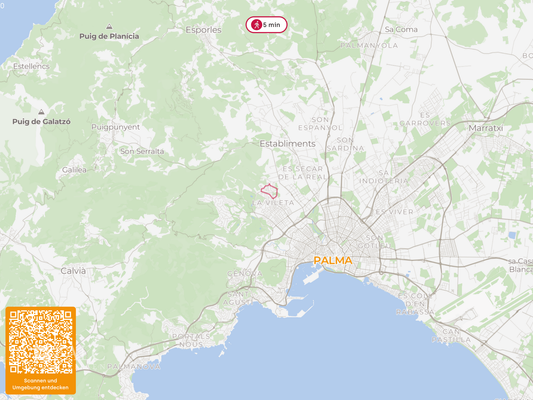This screenshot has width=533, height=400.
Task: Select the Establiments label on map
Action: tap(288, 144)
